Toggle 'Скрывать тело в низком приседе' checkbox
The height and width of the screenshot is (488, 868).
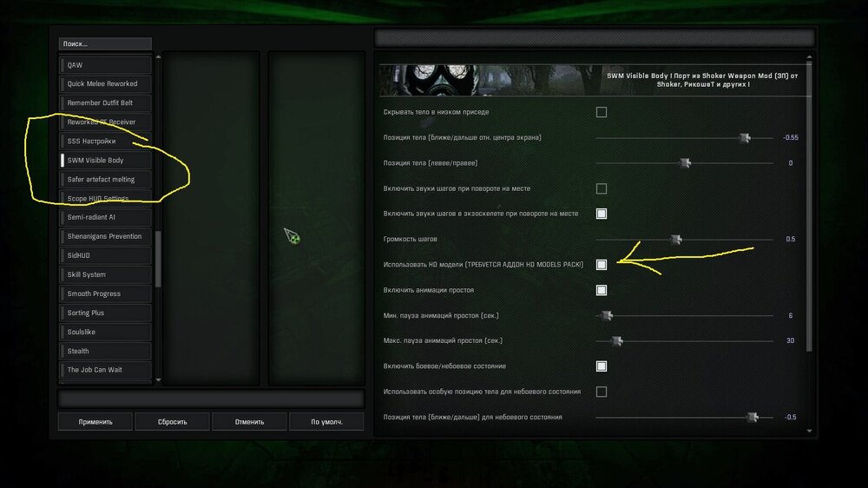pyautogui.click(x=602, y=112)
